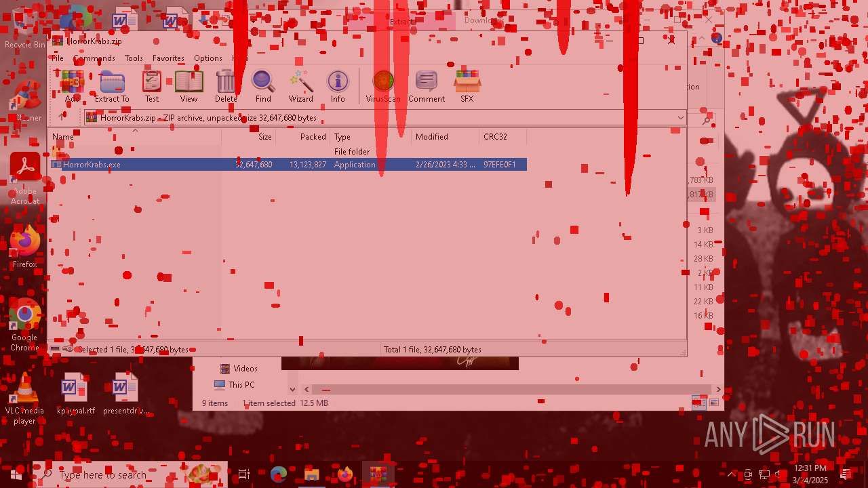The height and width of the screenshot is (488, 868).
Task: Run Test on the archive
Action: coord(152,86)
